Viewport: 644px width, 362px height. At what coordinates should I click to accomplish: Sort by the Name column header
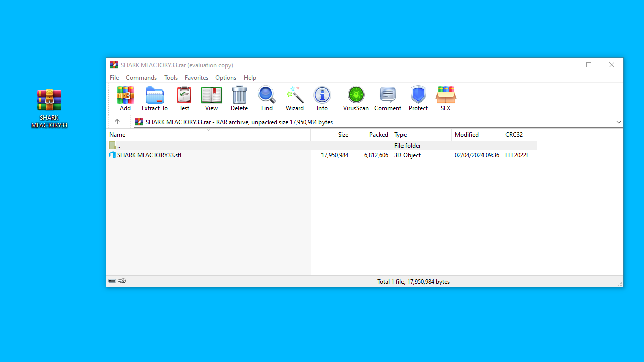[209, 135]
